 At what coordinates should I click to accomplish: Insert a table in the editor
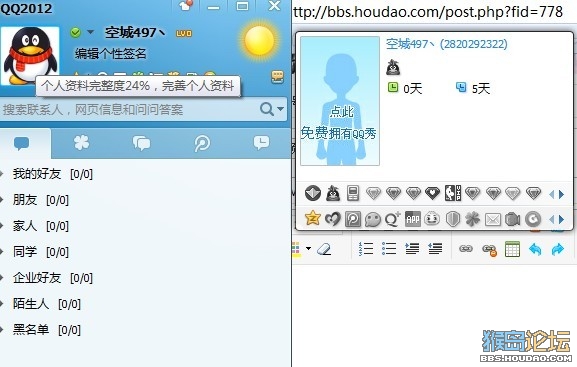click(512, 249)
